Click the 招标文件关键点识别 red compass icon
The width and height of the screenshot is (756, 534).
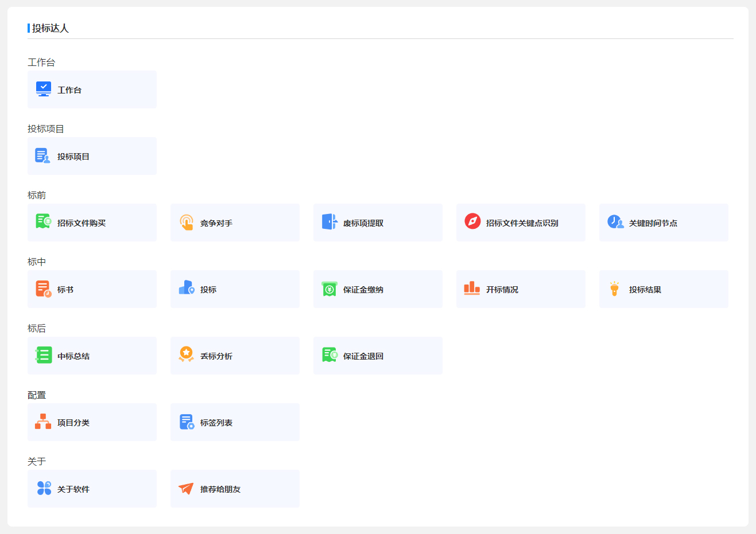pos(472,221)
